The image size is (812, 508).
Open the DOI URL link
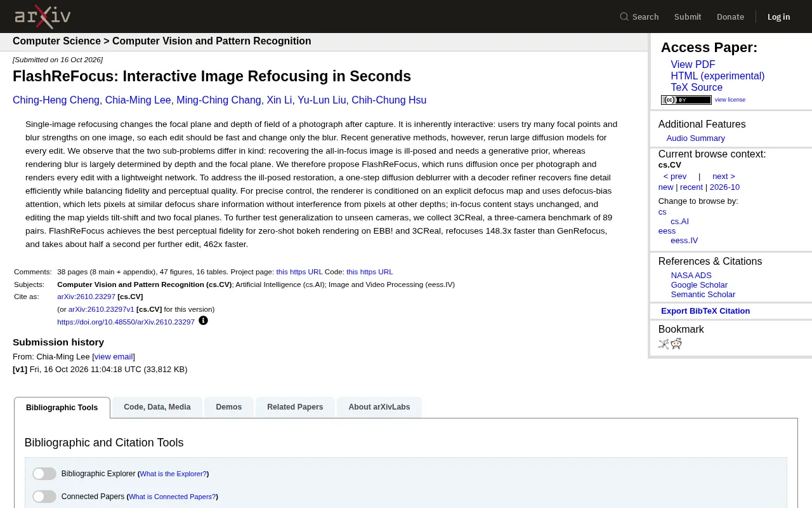pyautogui.click(x=126, y=322)
